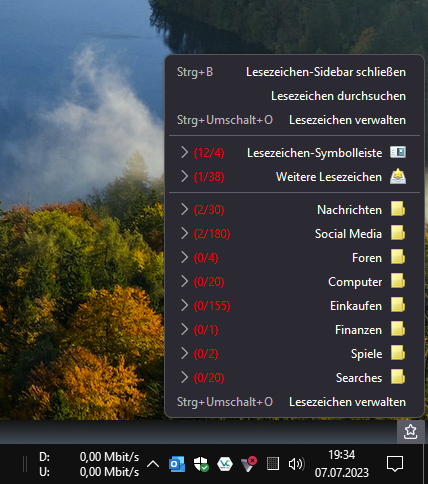Open the Lesezeichen-Symbolleiste menu item
The height and width of the screenshot is (484, 428).
294,153
